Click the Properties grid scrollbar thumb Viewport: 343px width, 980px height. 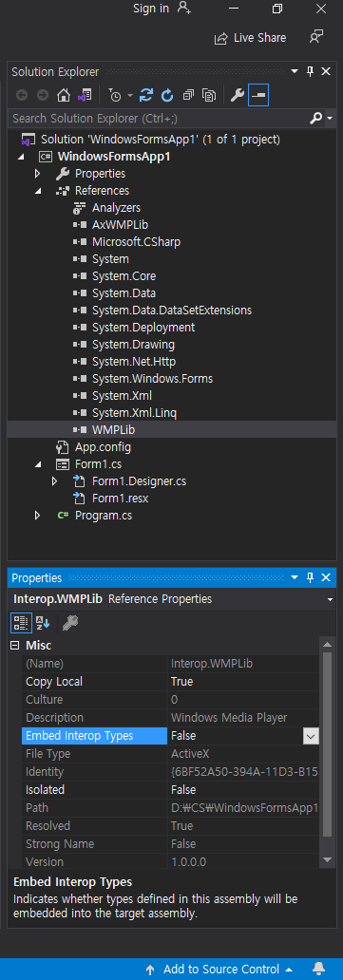328,744
